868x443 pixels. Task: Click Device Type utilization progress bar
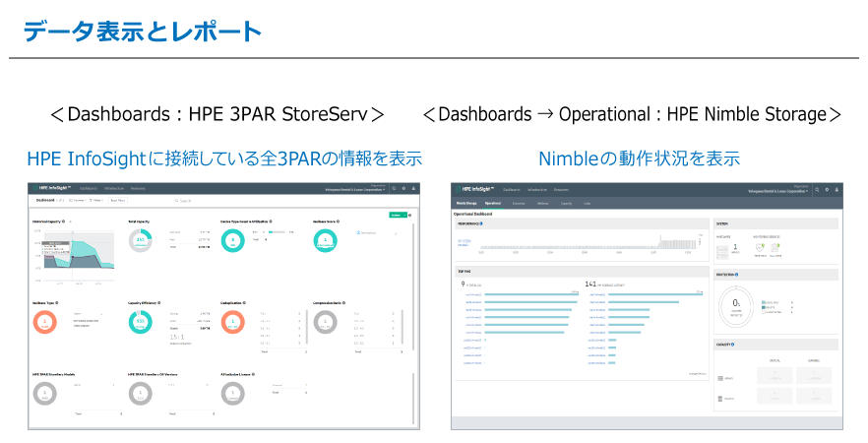[279, 232]
